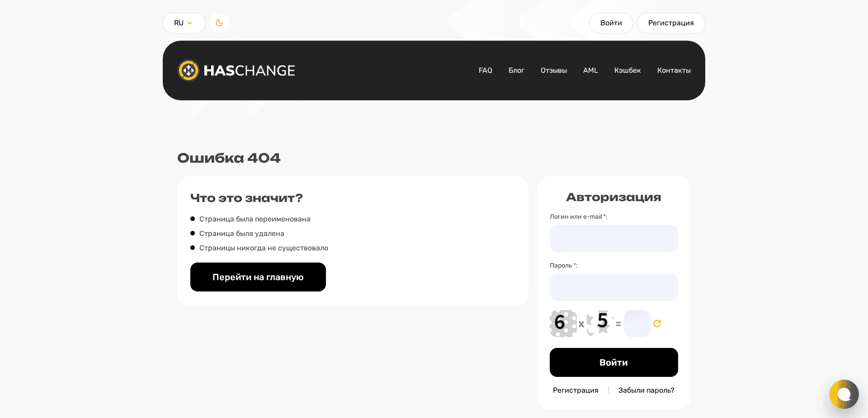
Task: Select the Кэшбек menu item
Action: (627, 70)
